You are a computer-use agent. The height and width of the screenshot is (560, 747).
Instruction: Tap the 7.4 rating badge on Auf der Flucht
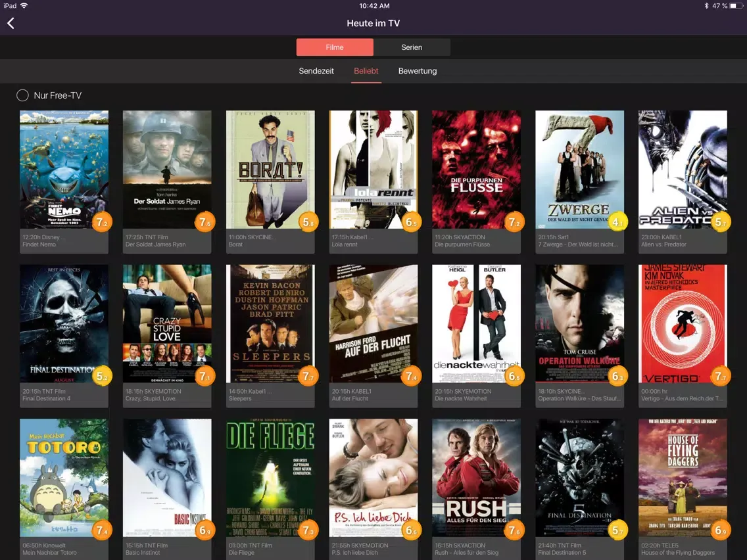click(x=411, y=376)
